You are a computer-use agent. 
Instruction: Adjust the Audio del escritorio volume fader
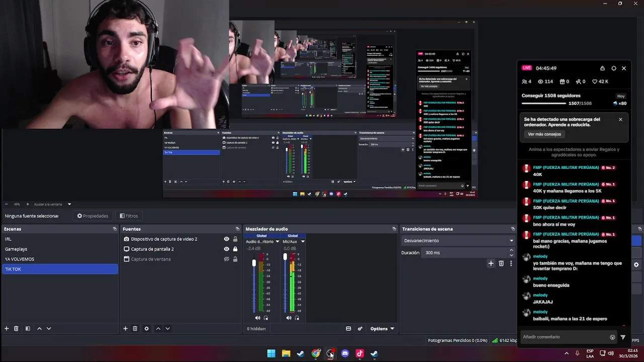coord(254,263)
